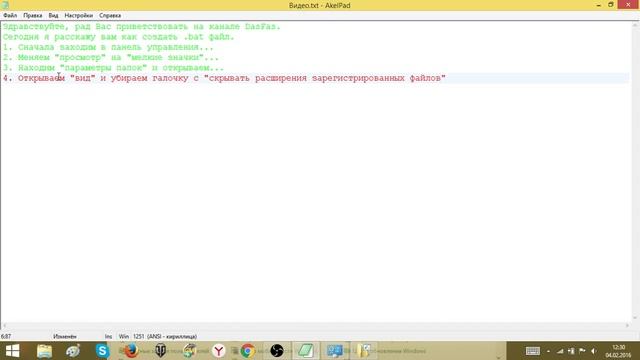The height and width of the screenshot is (360, 640).
Task: Open the control panel taskbar window
Action: click(336, 351)
